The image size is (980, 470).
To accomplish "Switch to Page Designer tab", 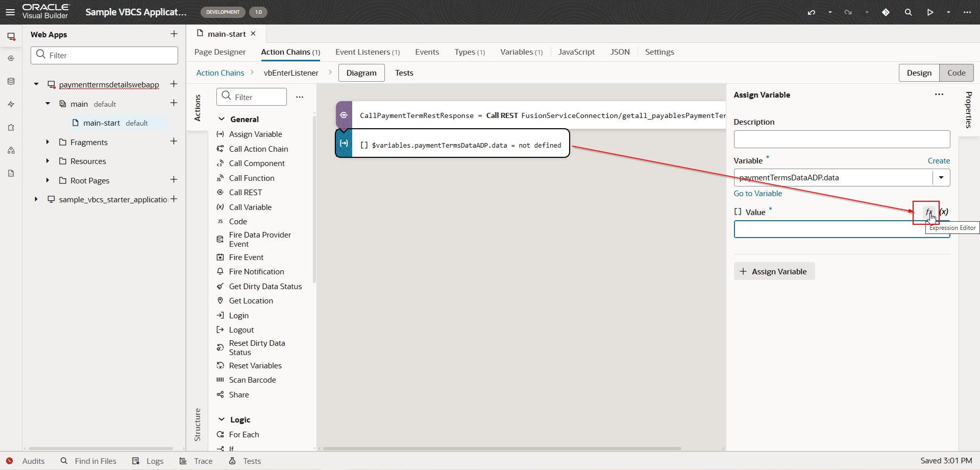I will (220, 52).
